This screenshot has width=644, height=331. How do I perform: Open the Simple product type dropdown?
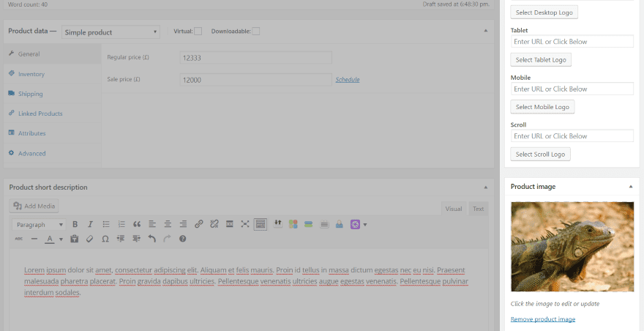pos(111,32)
